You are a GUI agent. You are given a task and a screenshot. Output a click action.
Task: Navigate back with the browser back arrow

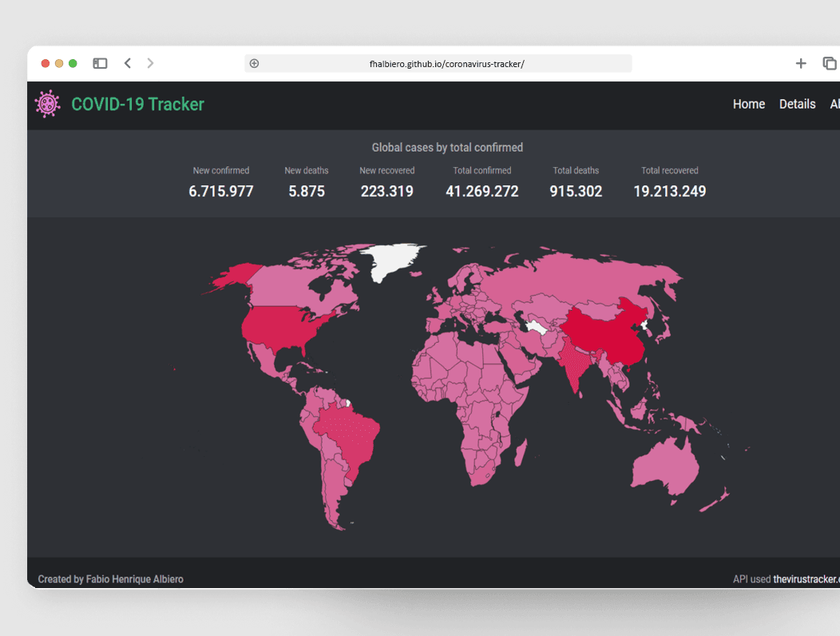(x=127, y=63)
